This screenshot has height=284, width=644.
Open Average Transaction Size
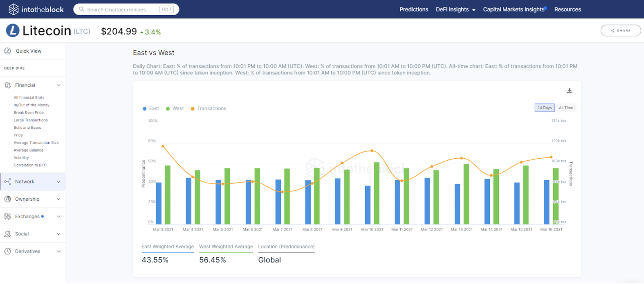[36, 143]
